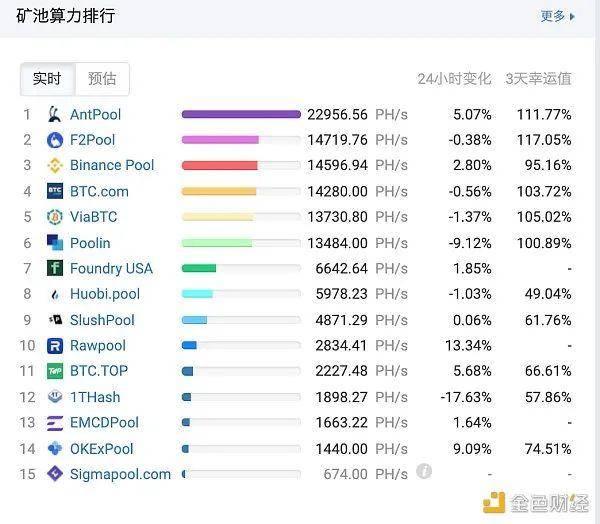Click the F2Pool logo icon
Screen dimensions: 600x524
pos(55,140)
